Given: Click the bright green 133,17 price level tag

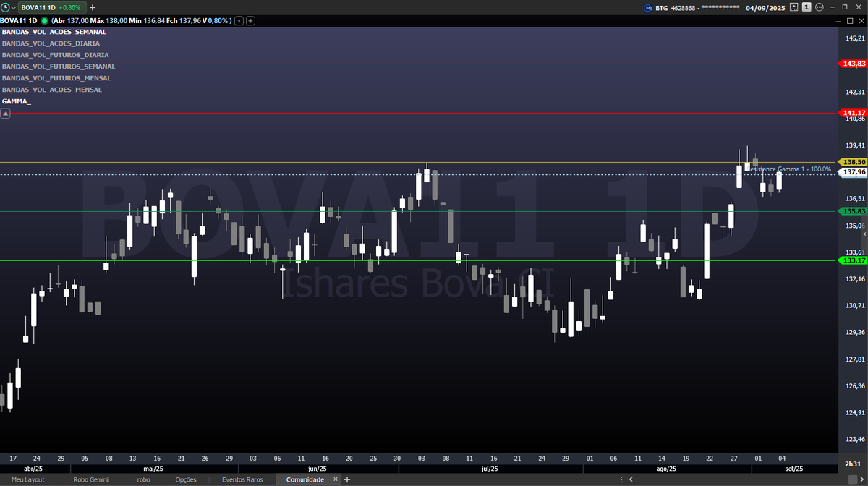Looking at the screenshot, I should [853, 260].
